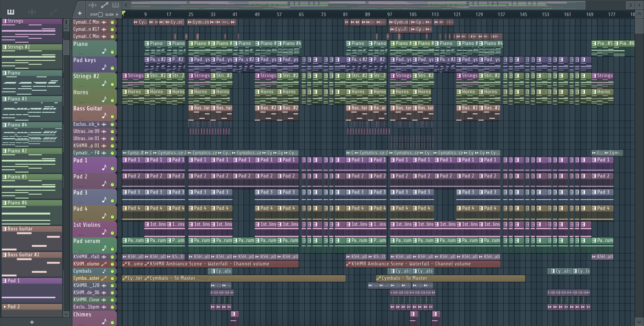The width and height of the screenshot is (644, 326).
Task: Click note icon on Cymbals track
Action: (104, 271)
